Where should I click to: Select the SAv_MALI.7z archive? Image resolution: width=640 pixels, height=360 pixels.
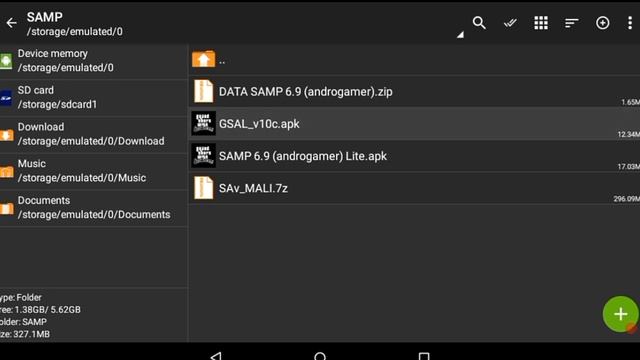pyautogui.click(x=414, y=188)
